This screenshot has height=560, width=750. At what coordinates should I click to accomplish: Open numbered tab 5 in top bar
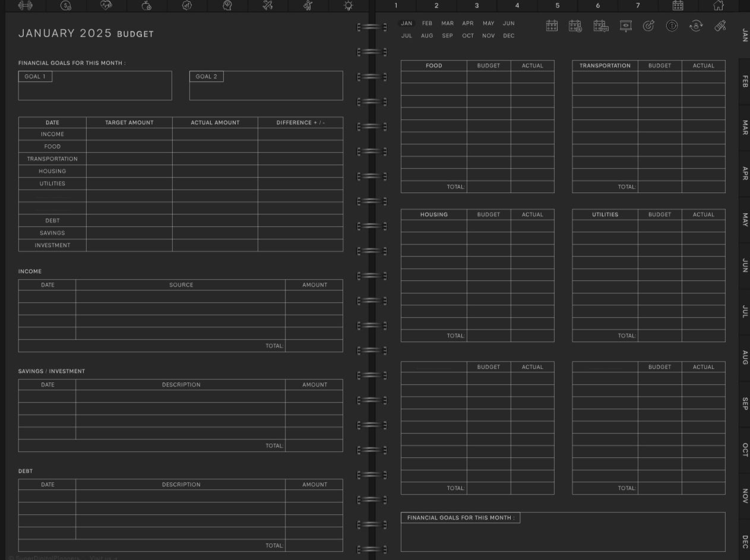(557, 5)
